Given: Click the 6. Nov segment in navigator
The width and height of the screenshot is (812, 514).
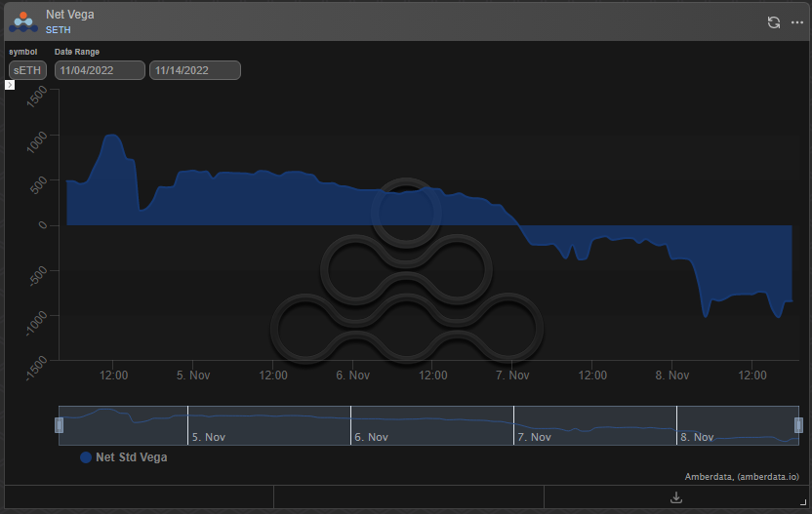Looking at the screenshot, I should pos(432,425).
